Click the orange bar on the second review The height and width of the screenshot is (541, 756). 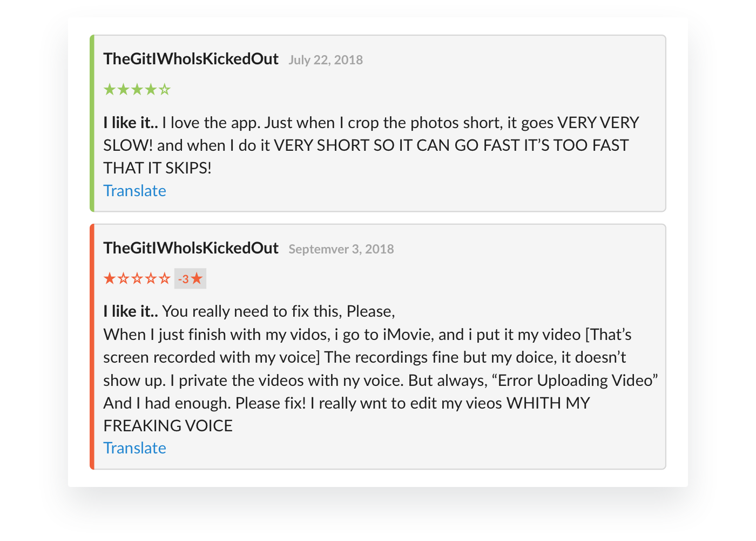(x=92, y=346)
